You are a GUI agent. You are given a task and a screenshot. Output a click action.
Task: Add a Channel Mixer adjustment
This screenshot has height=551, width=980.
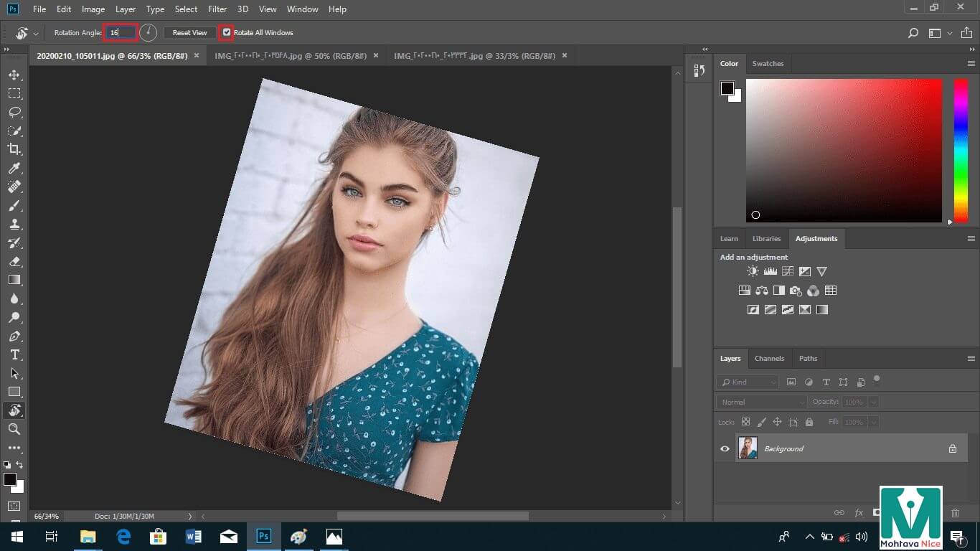[813, 291]
